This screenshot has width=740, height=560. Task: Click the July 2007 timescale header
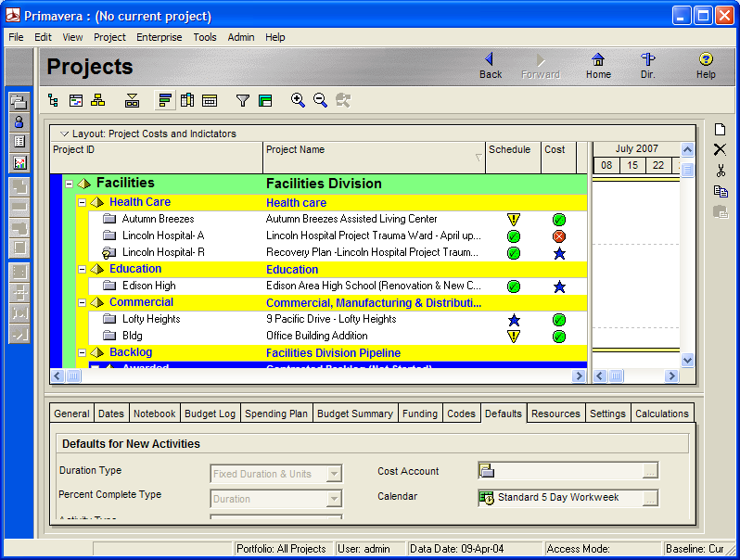coord(636,148)
